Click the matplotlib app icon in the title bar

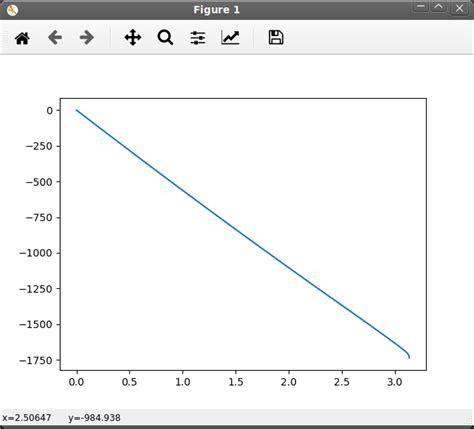coord(12,10)
